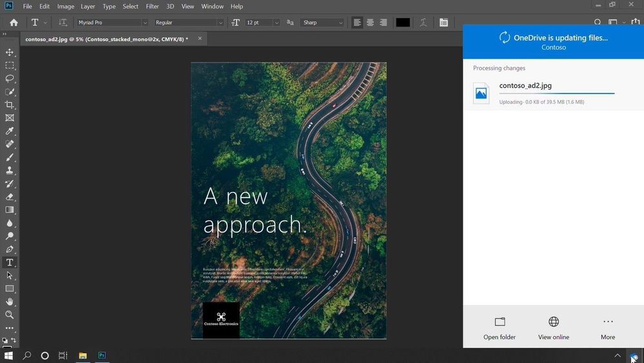Select the Clone Stamp tool
Image resolution: width=644 pixels, height=363 pixels.
point(10,170)
